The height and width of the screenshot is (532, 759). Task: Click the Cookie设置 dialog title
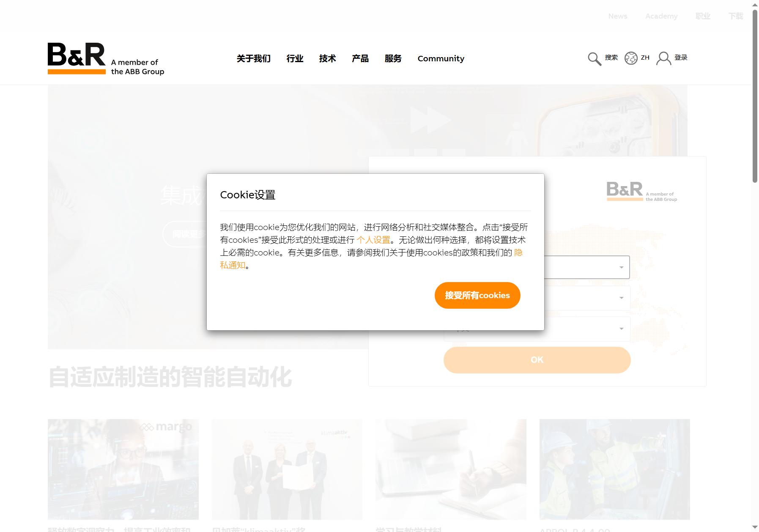click(248, 195)
